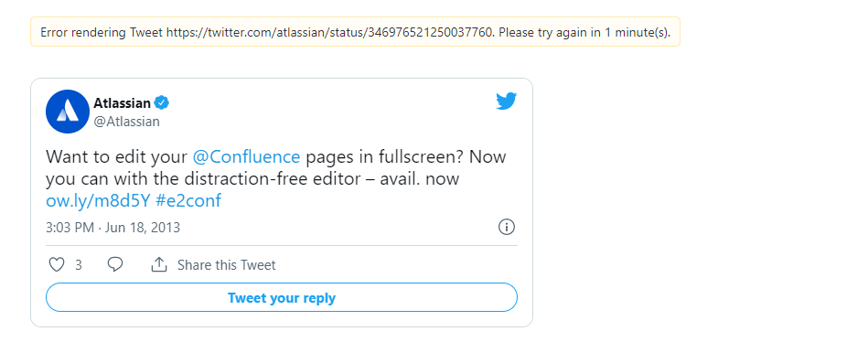Open the @Confluence mention link

pos(246,156)
